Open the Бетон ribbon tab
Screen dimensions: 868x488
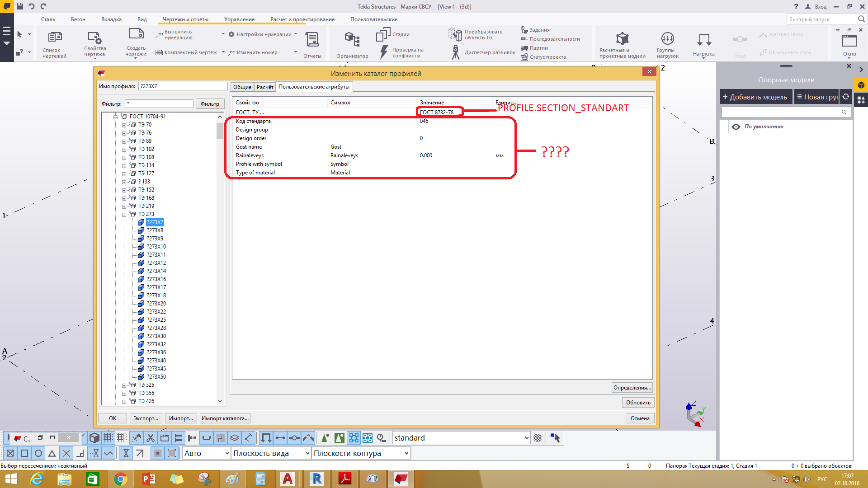pos(78,19)
